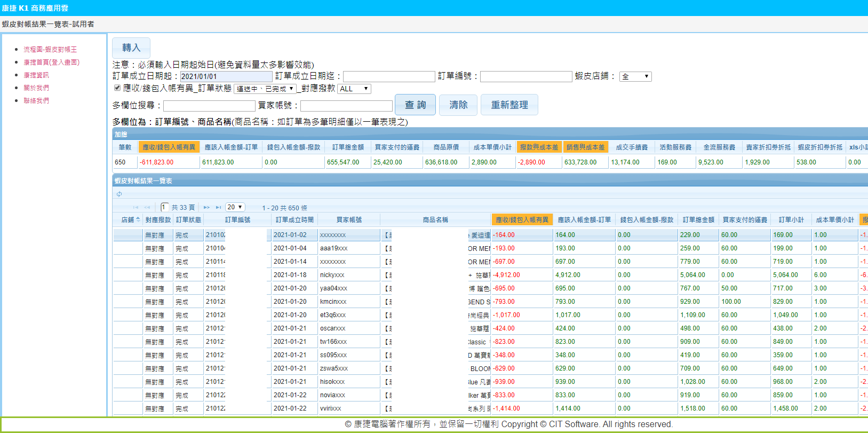Go to the first page of results

coord(136,207)
